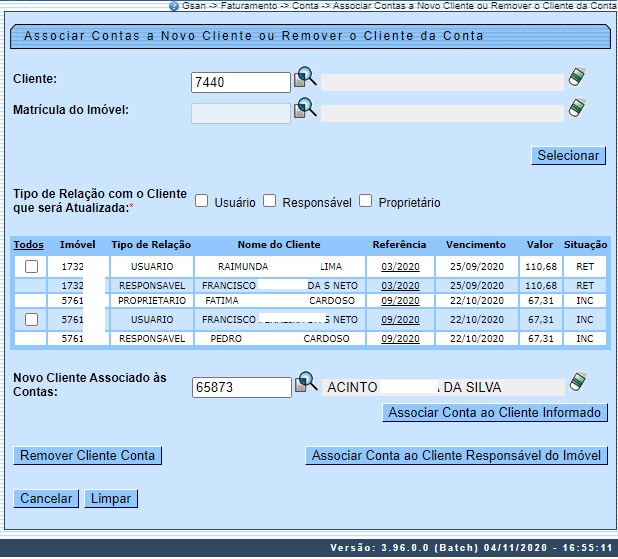
Task: Tick the Responsável checkbox
Action: [x=269, y=201]
